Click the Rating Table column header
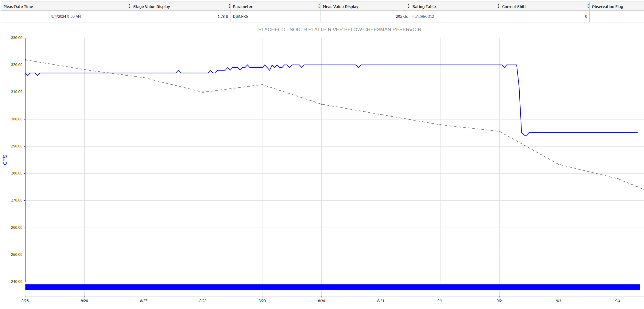 coord(424,6)
